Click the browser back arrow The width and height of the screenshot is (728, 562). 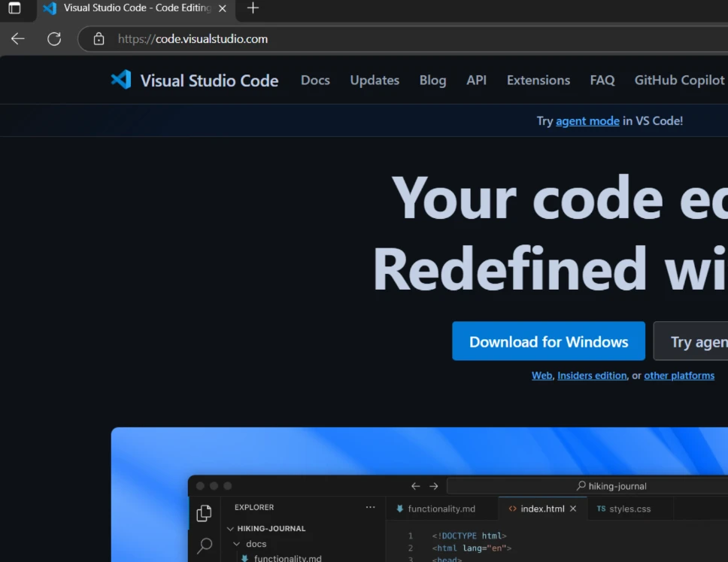point(18,39)
